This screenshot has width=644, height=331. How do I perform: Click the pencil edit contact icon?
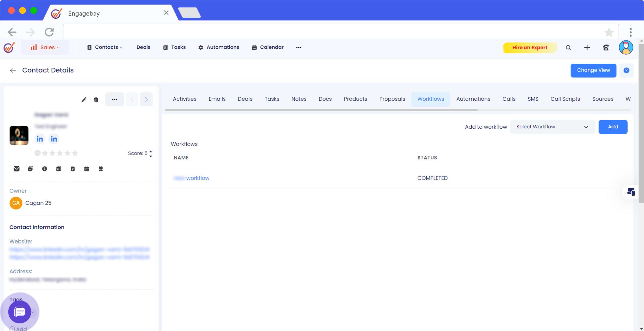pyautogui.click(x=84, y=100)
